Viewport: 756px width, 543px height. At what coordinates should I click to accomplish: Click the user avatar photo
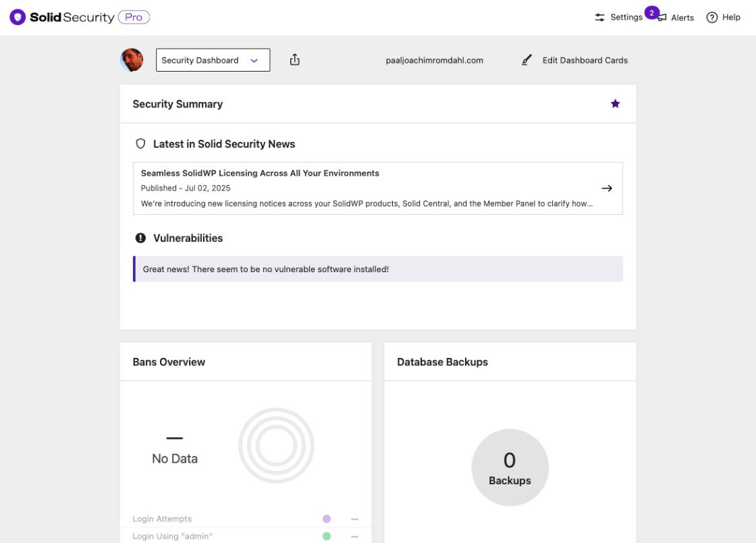click(132, 60)
